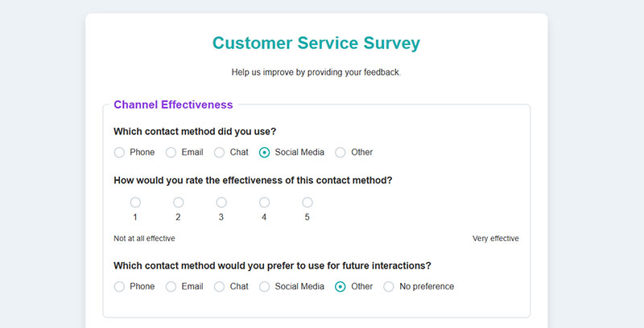Rate contact method effectiveness as 1

coord(135,203)
